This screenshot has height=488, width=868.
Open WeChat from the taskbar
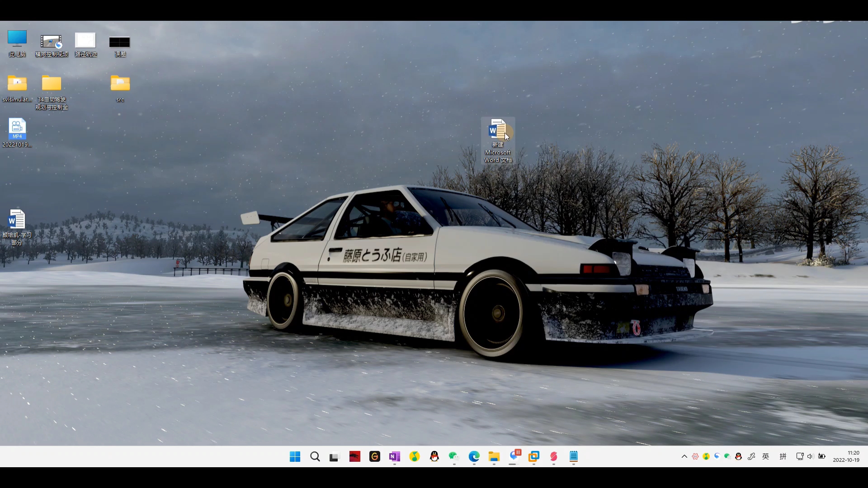tap(454, 457)
